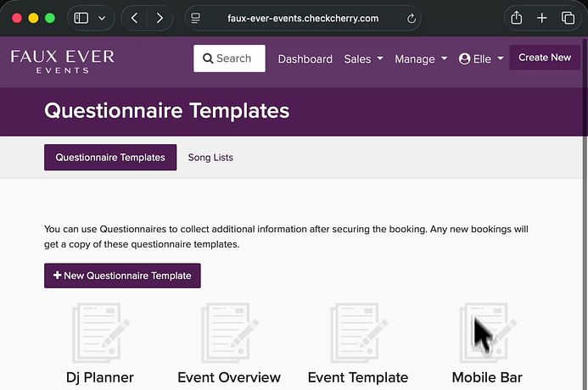This screenshot has height=390, width=588.
Task: Go to the Dashboard link
Action: coord(305,58)
